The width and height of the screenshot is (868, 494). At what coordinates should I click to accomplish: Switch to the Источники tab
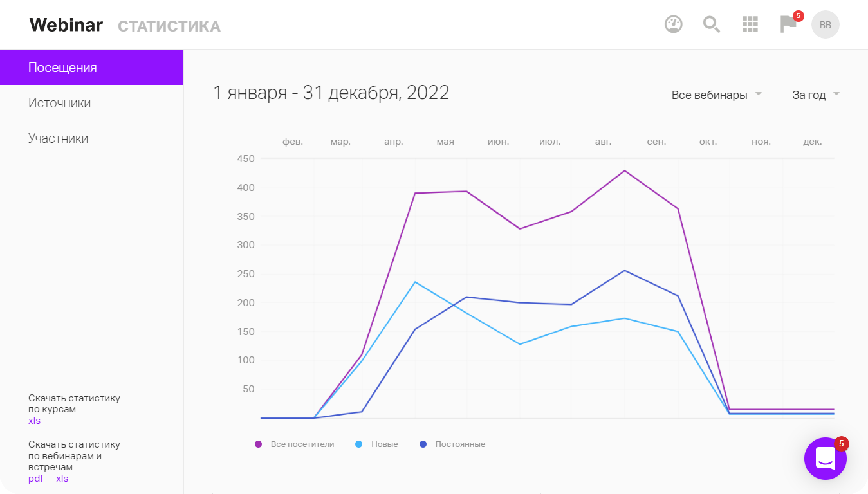point(60,103)
